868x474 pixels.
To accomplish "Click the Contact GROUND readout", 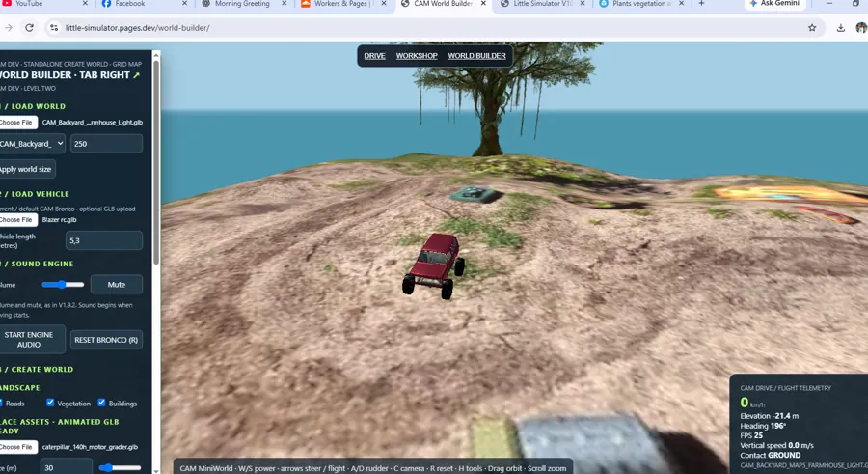I will coord(770,455).
